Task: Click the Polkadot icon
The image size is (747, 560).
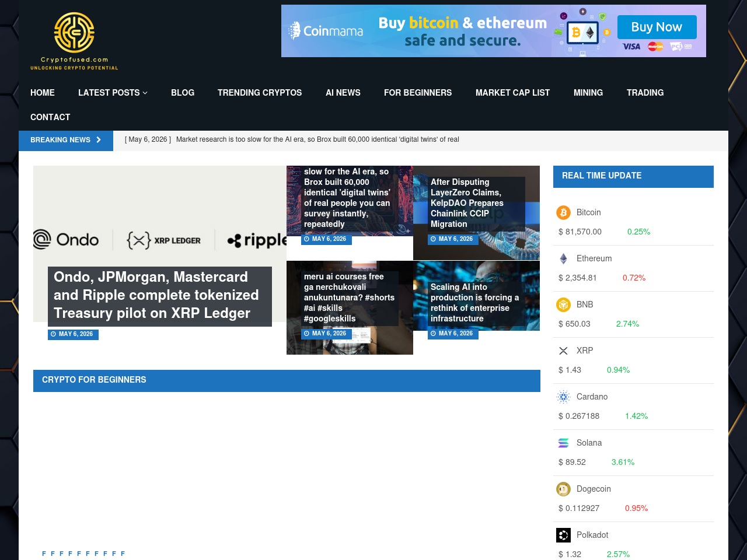Action: tap(563, 535)
